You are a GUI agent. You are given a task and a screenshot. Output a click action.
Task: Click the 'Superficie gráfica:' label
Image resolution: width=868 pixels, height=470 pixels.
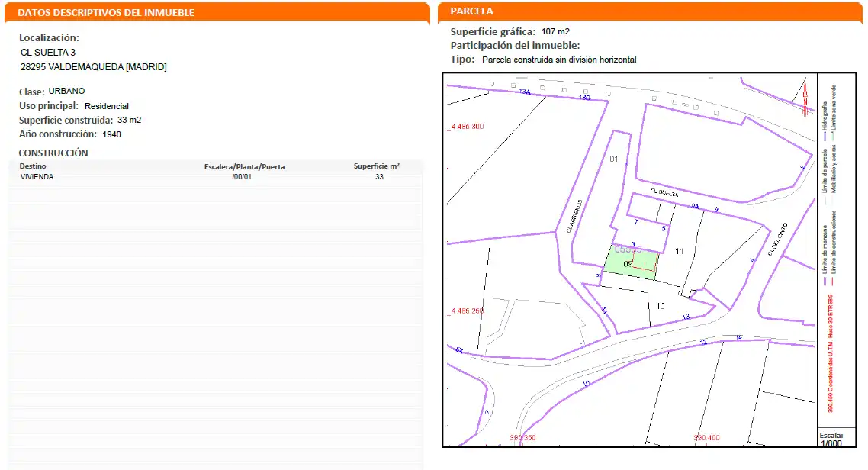493,31
